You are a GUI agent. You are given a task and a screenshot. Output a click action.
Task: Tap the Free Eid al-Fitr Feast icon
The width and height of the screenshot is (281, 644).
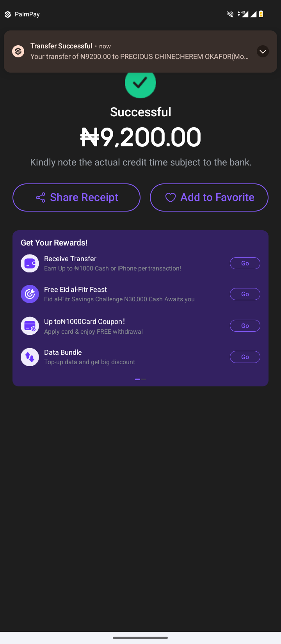pyautogui.click(x=30, y=294)
